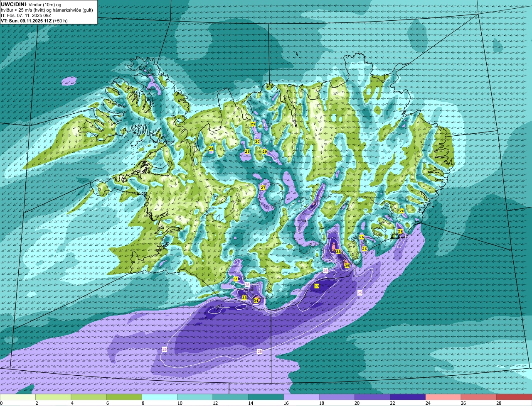The width and height of the screenshot is (532, 406).
Task: Select the 18–20 m/s purple scale swatch
Action: 337,397
